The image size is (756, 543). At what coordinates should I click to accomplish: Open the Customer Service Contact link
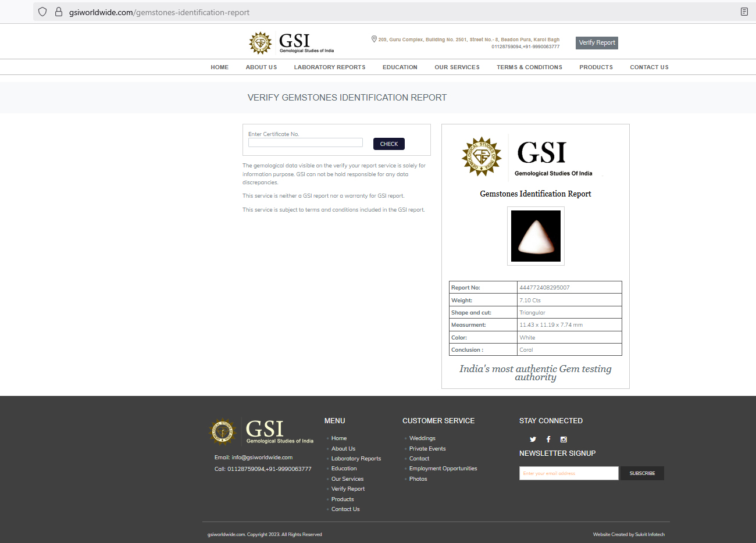(x=419, y=459)
